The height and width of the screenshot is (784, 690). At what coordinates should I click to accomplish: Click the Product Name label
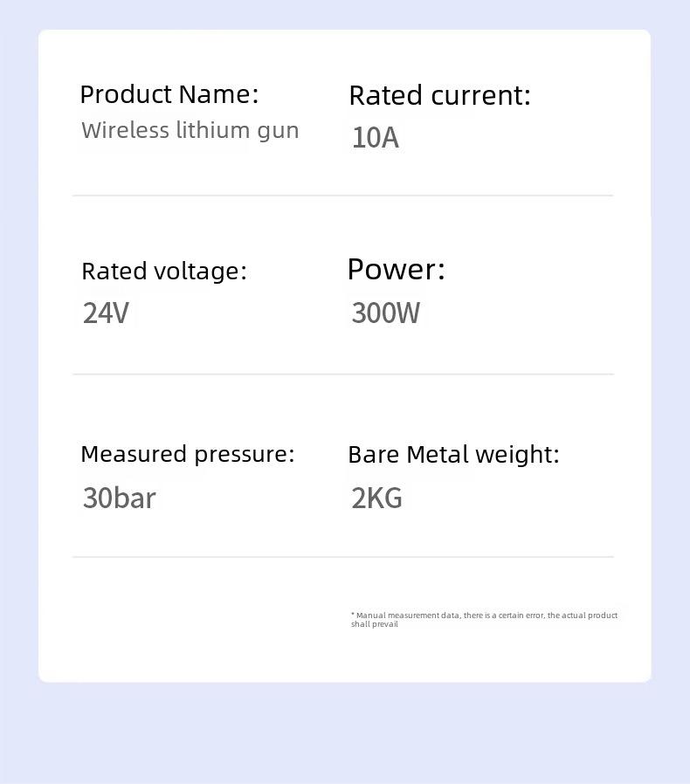(169, 94)
